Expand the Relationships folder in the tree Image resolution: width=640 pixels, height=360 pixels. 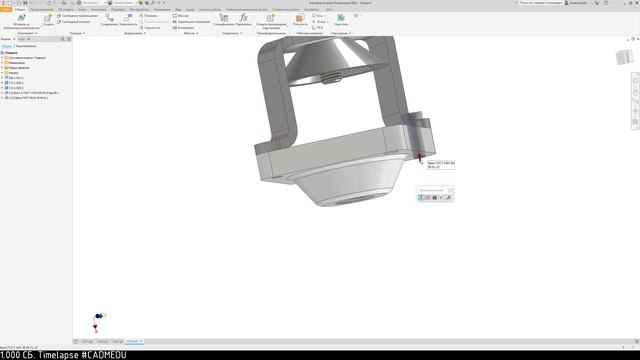point(2,63)
